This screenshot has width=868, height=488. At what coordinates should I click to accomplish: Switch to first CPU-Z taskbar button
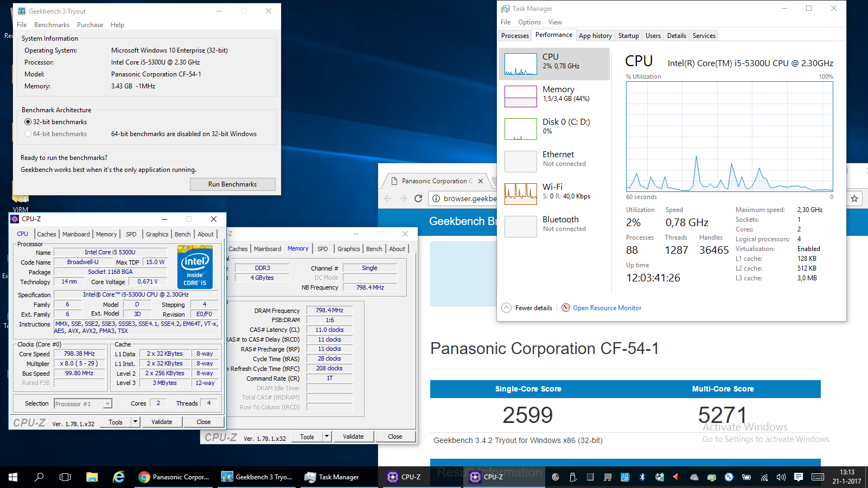(422, 477)
